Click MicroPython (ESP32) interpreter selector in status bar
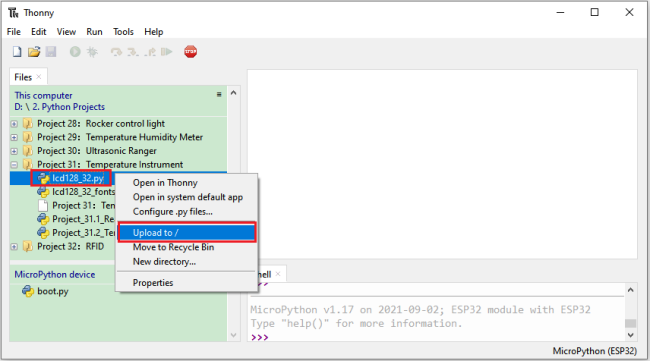The height and width of the screenshot is (362, 650). [594, 351]
